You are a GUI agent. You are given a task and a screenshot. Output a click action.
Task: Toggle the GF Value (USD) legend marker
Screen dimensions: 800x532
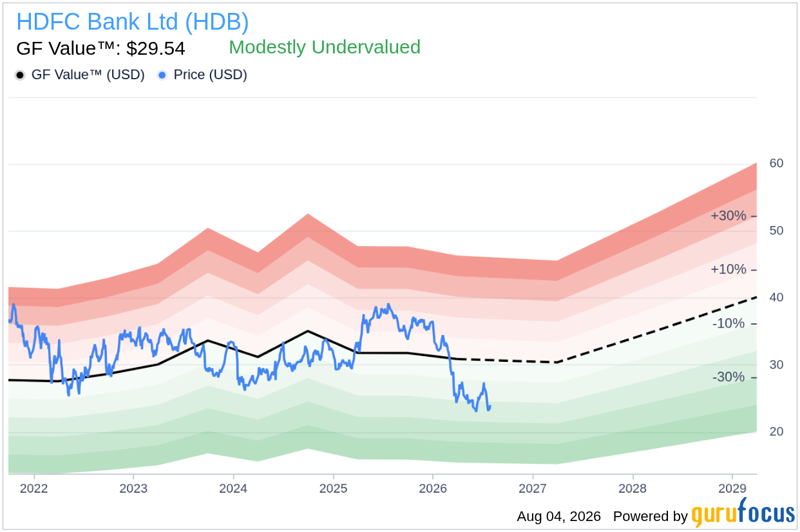coord(20,75)
